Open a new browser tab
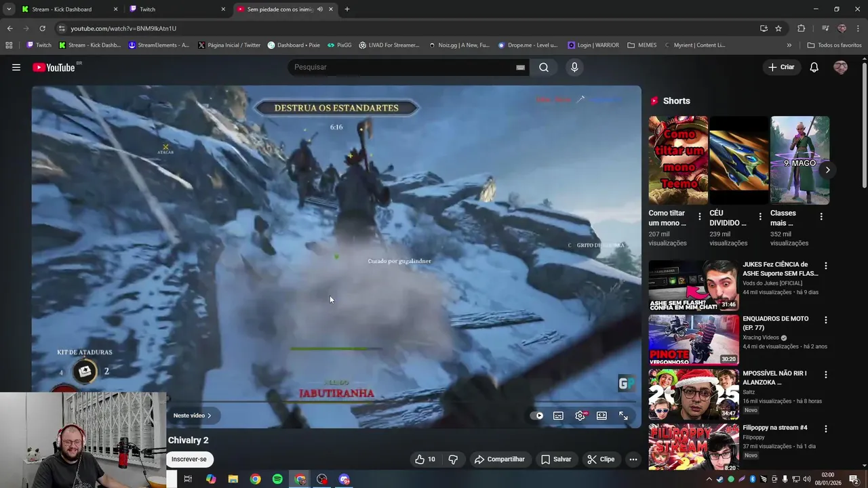Screen dimensions: 868x488 pos(347,9)
